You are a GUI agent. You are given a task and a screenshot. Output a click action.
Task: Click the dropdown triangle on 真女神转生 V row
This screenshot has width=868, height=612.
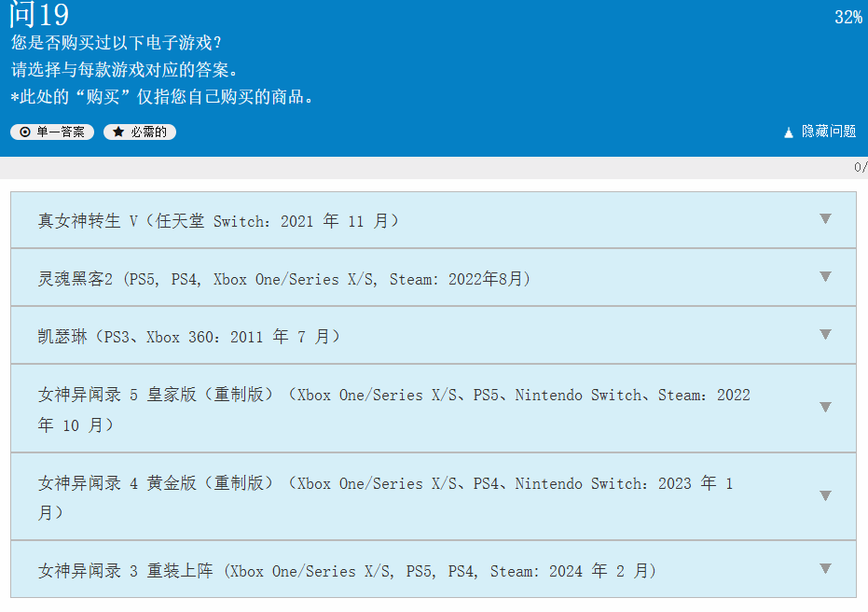825,219
